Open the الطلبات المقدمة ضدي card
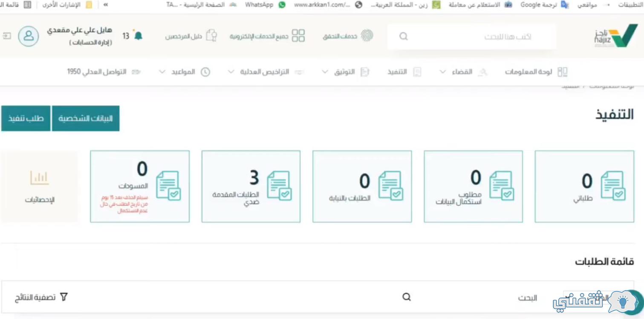 pos(251,186)
